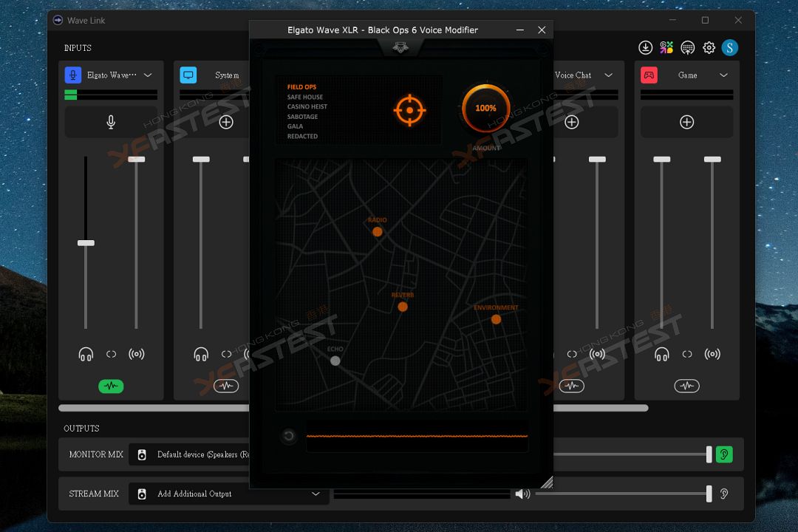This screenshot has height=532, width=798.
Task: Toggle link between Elgato Wave faders
Action: 111,354
